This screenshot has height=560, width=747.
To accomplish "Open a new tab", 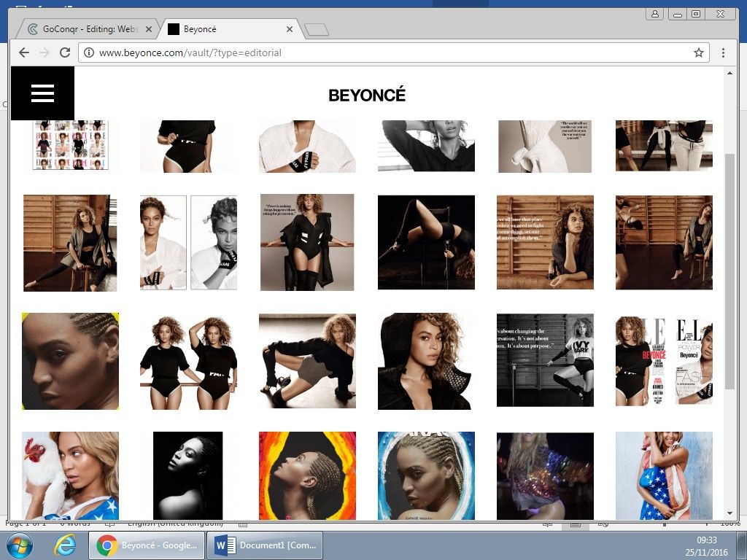I will [x=316, y=30].
